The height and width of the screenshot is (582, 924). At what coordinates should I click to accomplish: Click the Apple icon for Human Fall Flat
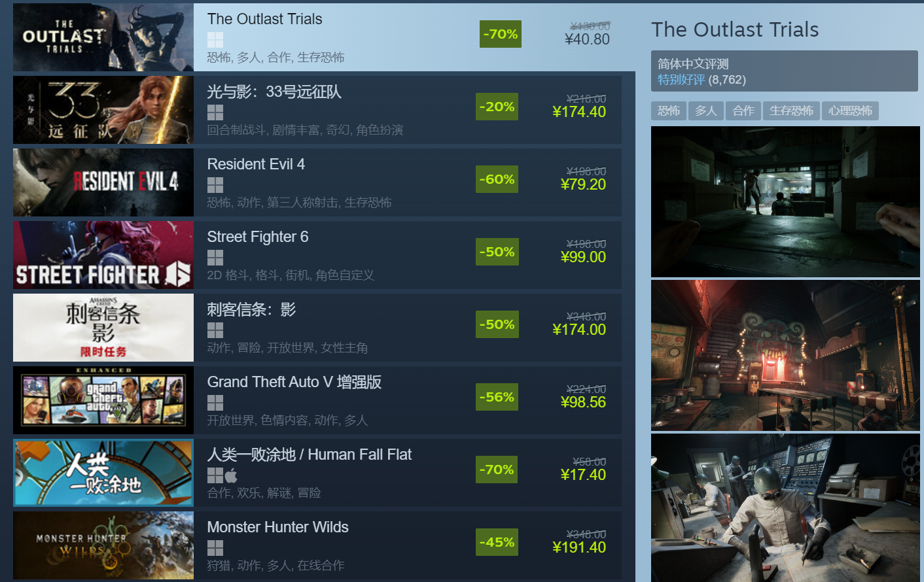(231, 475)
